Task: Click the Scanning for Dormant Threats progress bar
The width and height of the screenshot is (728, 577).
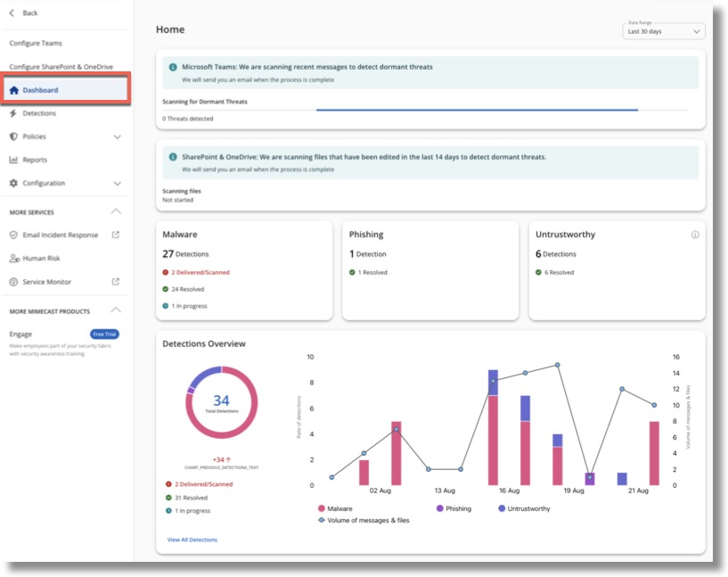Action: tap(477, 108)
